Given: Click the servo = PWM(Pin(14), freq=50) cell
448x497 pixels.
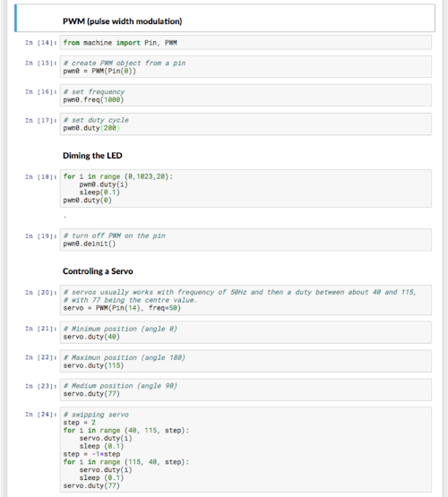Looking at the screenshot, I should point(246,300).
